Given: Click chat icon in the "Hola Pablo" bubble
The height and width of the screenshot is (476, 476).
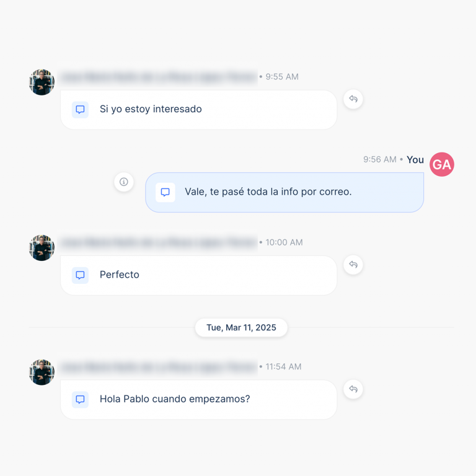Looking at the screenshot, I should 80,400.
